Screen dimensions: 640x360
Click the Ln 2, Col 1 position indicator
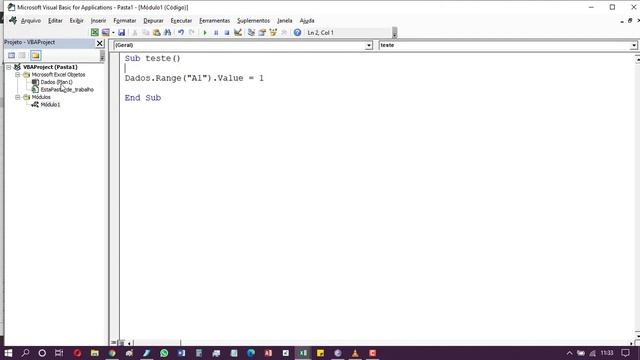tap(320, 32)
